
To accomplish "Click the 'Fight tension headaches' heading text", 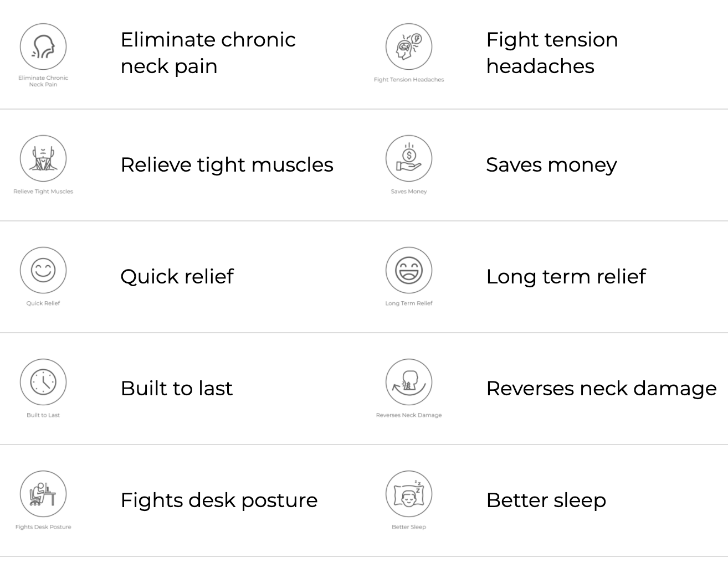I will click(x=552, y=53).
